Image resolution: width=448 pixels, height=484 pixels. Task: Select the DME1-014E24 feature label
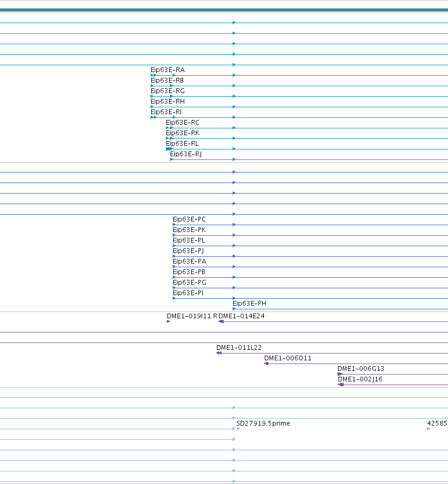242,316
